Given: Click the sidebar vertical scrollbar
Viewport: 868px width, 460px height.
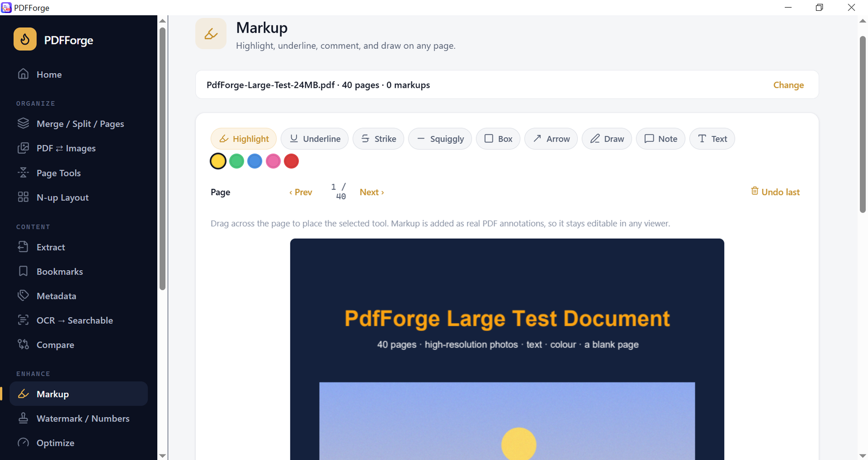Looking at the screenshot, I should 162,158.
